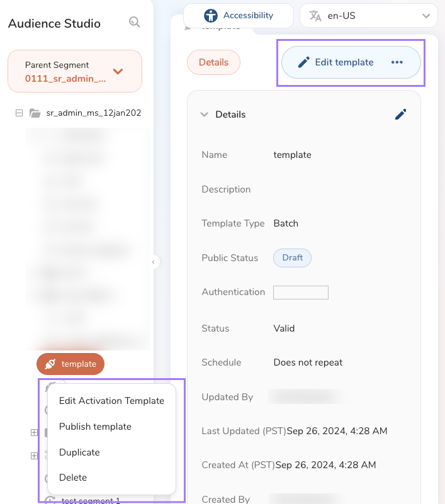
Task: Click the Edit template button
Action: click(336, 62)
